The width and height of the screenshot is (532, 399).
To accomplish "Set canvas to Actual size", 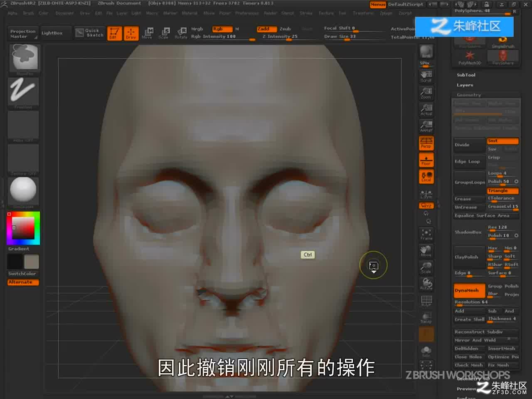I will [x=426, y=109].
